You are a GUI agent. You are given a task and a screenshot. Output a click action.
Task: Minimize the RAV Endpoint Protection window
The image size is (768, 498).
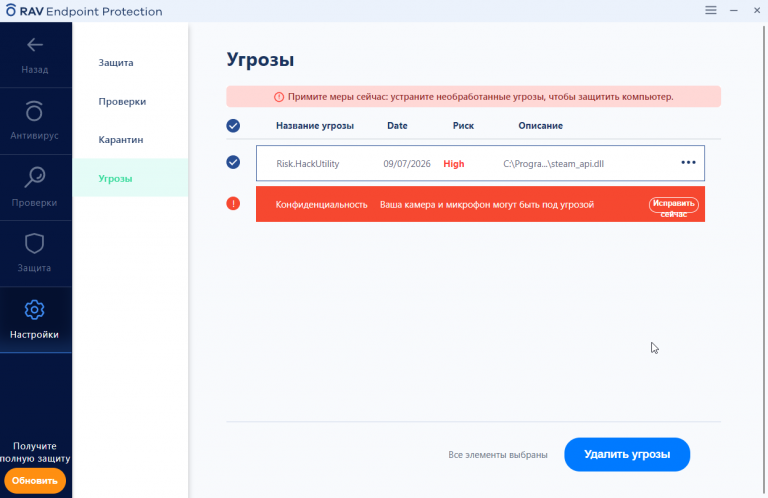(734, 10)
